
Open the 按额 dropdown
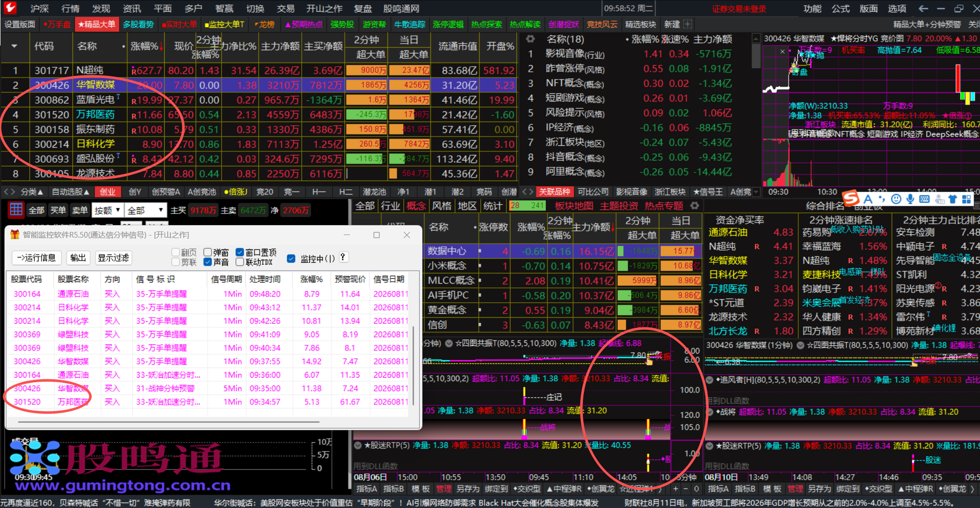108,210
